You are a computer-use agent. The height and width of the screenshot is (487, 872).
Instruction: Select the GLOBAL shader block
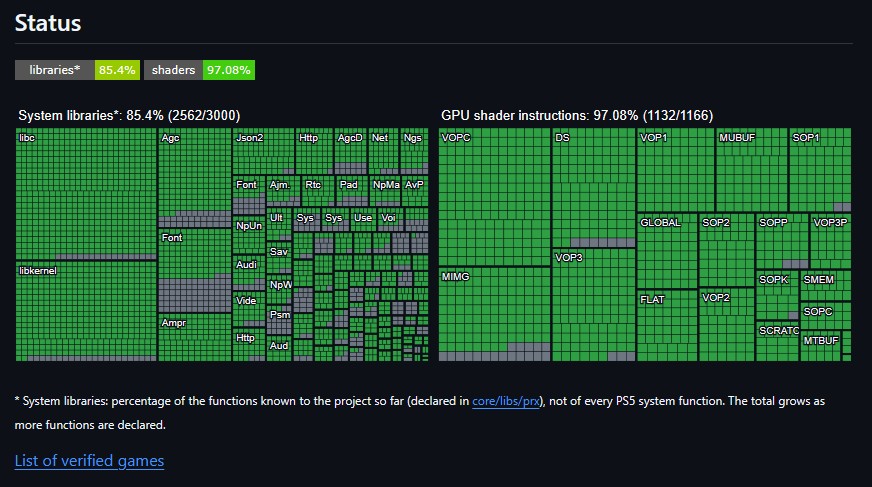[667, 251]
